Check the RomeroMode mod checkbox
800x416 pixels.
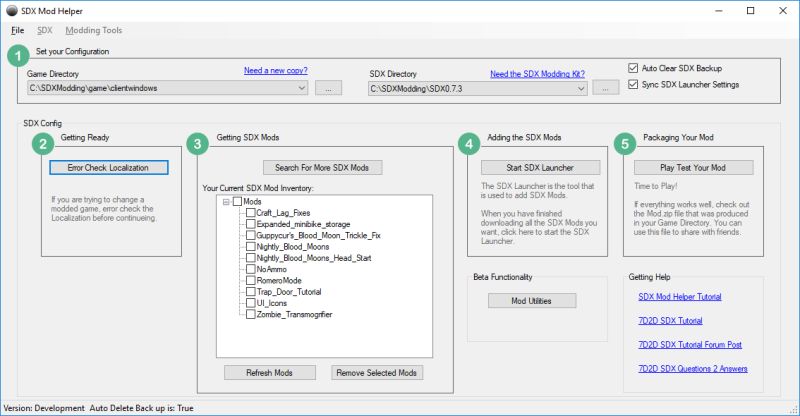251,280
